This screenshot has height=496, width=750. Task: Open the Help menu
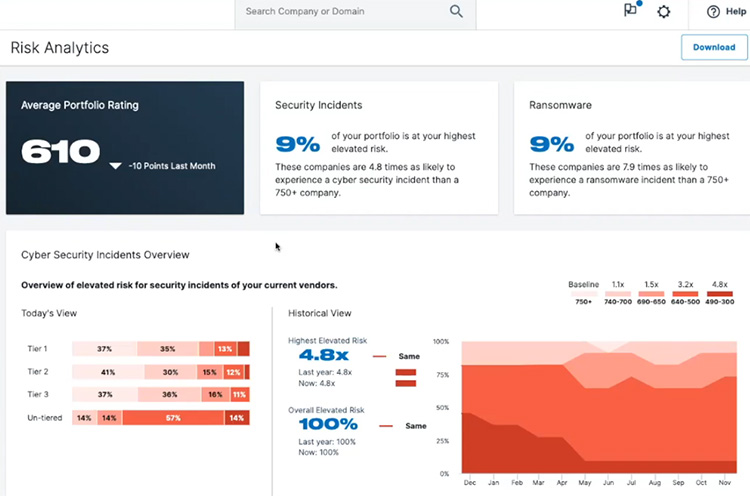[x=727, y=12]
